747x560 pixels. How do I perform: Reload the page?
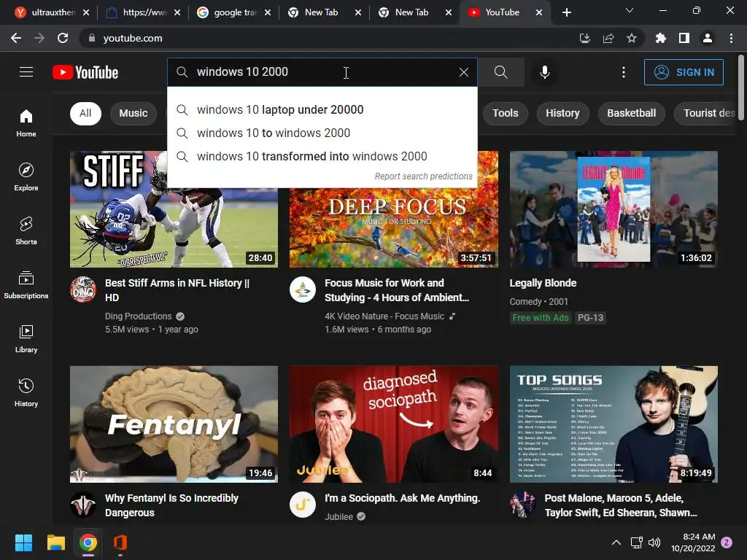click(x=63, y=38)
